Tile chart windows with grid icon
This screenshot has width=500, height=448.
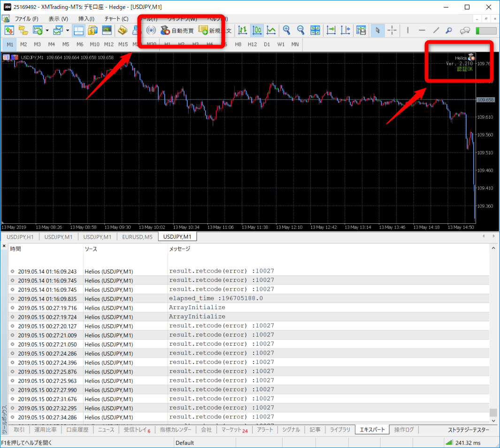(315, 30)
